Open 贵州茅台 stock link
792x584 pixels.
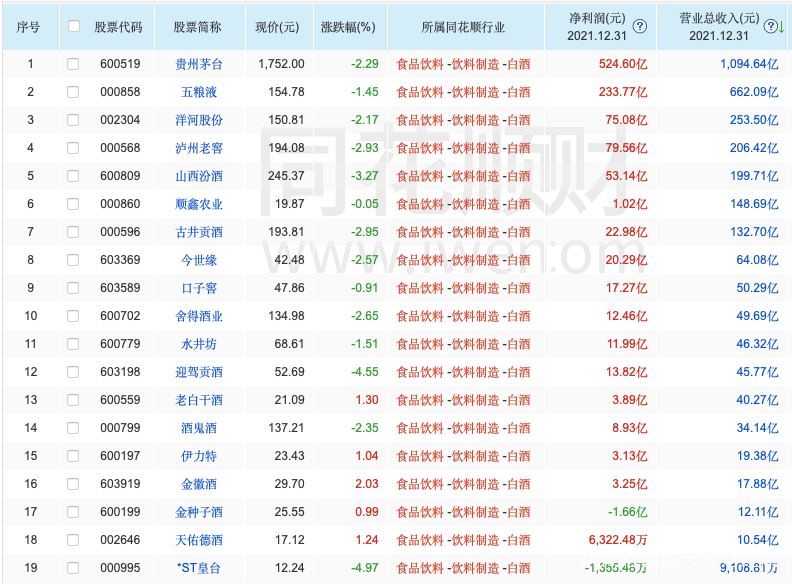tap(199, 64)
